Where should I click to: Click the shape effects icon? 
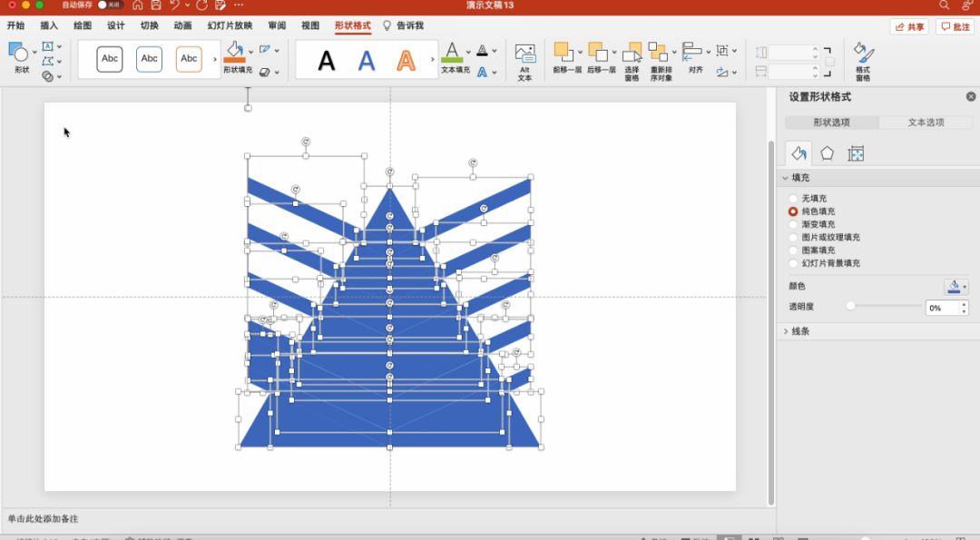265,72
